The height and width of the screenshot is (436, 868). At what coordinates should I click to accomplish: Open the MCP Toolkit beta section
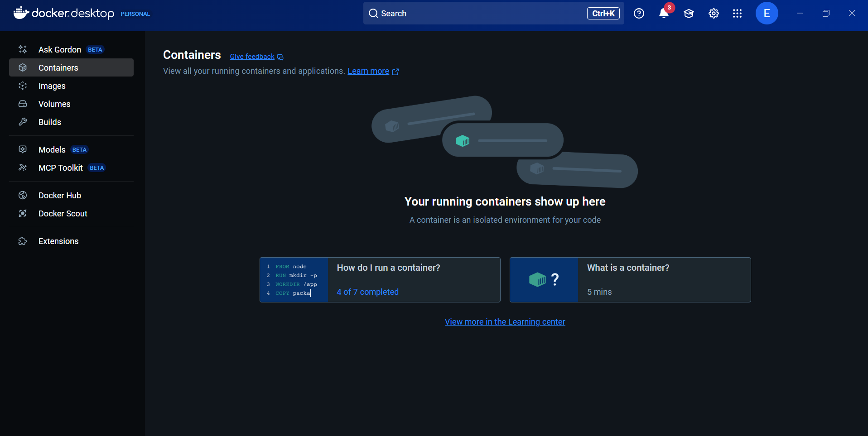point(61,168)
